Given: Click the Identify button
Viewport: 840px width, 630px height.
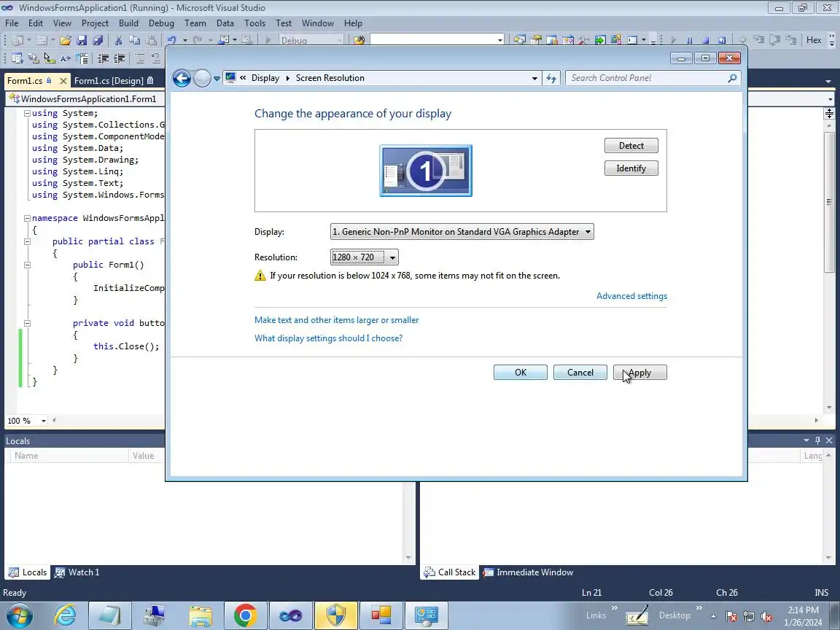Looking at the screenshot, I should 631,168.
